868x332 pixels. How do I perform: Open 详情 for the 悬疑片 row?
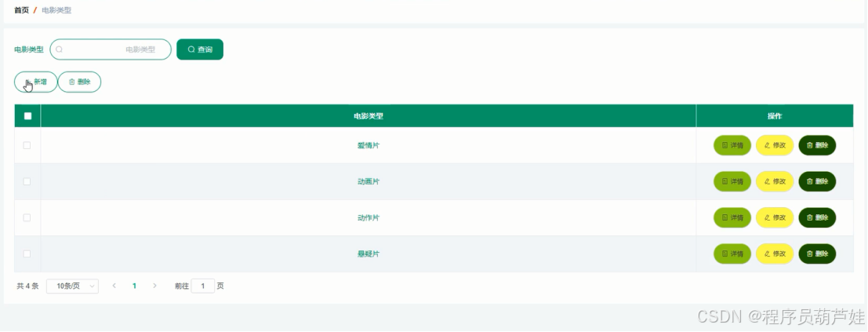[x=732, y=254]
